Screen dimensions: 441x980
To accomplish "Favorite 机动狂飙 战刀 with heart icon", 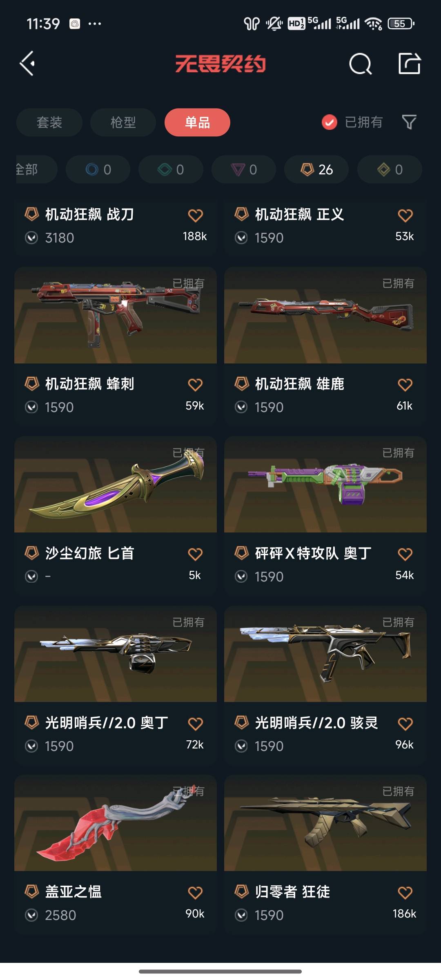I will coord(195,215).
